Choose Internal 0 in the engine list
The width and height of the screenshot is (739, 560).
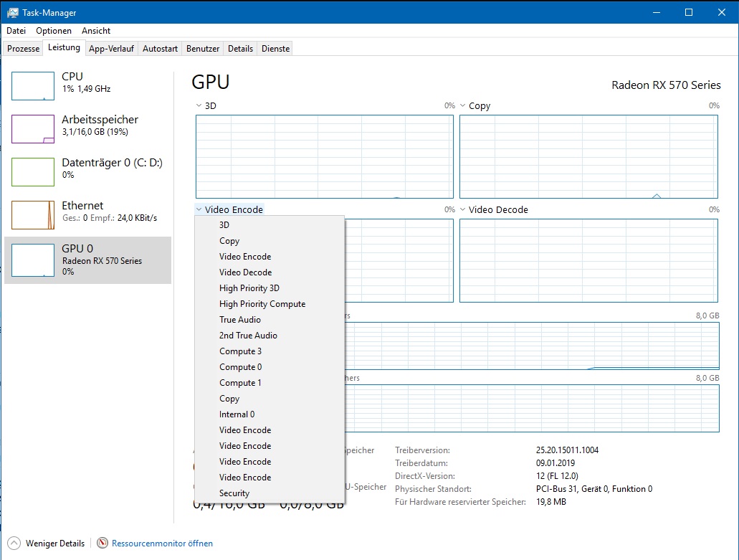pos(270,414)
